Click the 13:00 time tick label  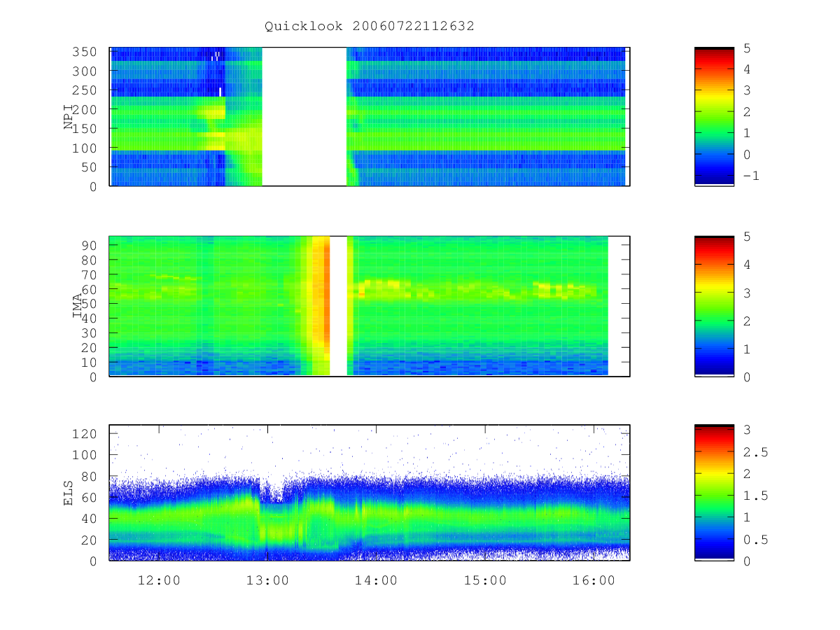(x=267, y=580)
